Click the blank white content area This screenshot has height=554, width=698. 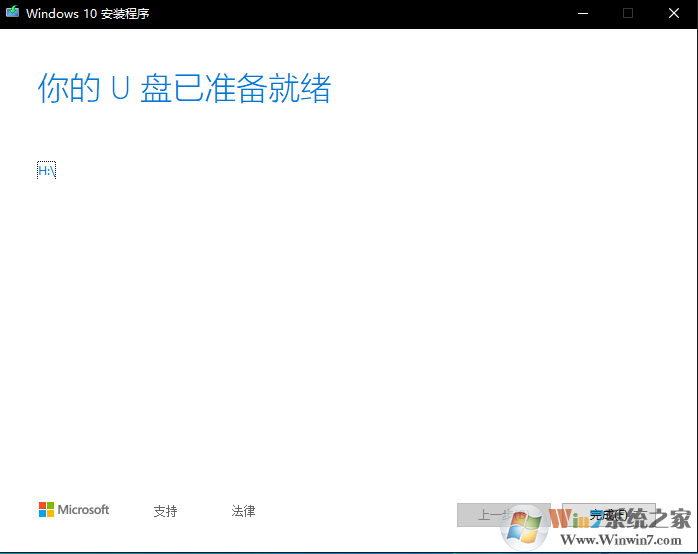(350, 320)
